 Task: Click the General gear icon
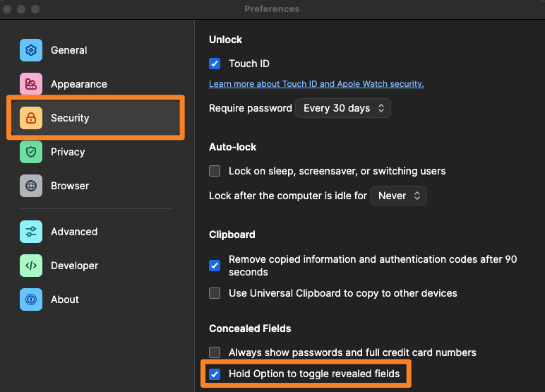click(x=31, y=50)
